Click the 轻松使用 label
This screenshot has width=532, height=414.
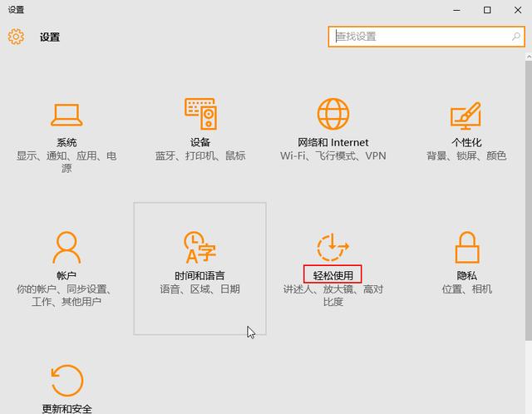point(332,275)
